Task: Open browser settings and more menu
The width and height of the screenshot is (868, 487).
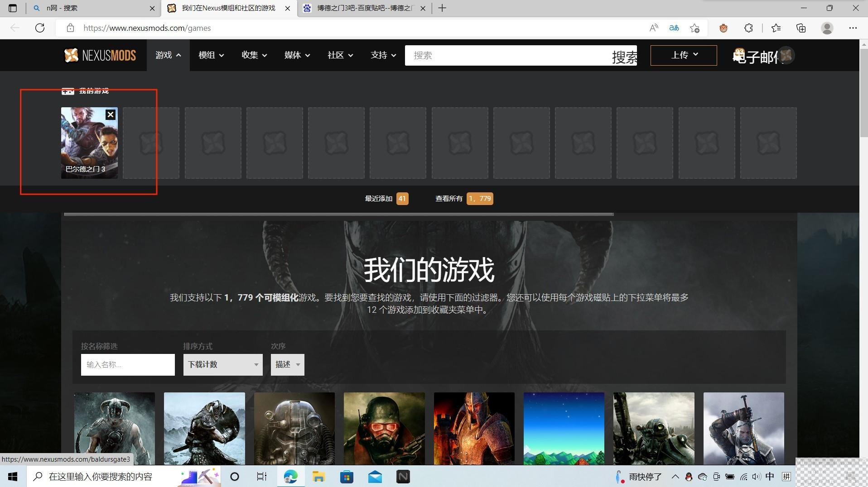Action: point(853,28)
